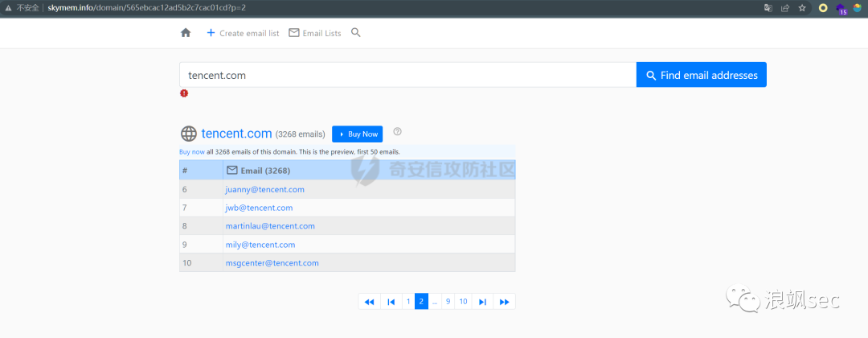Open the colorful round browser extension icon
Screen dimensions: 868x338
[858, 8]
